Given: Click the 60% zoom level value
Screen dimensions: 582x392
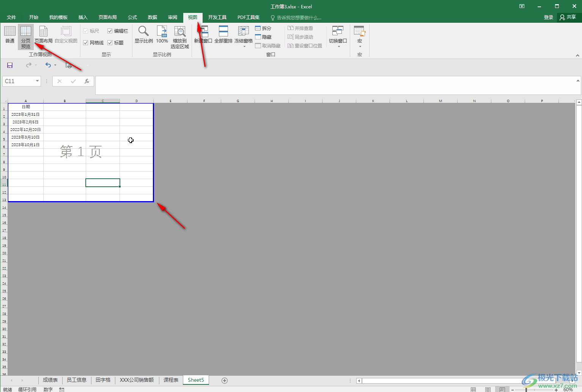Looking at the screenshot, I should [568, 390].
